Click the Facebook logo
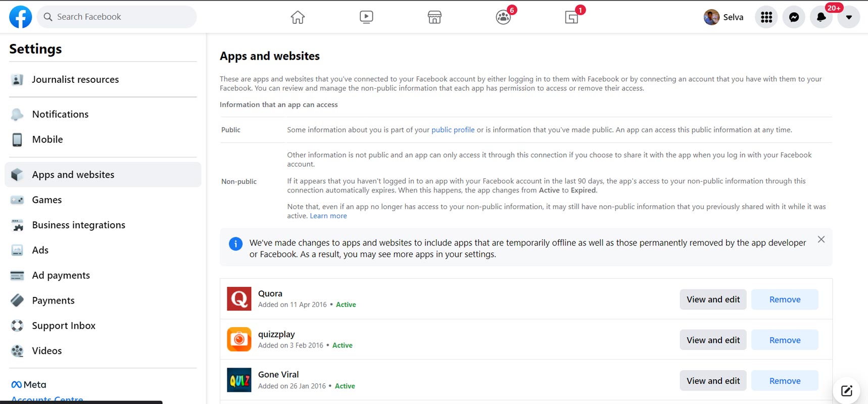Screen dimensions: 868x404 [x=21, y=17]
